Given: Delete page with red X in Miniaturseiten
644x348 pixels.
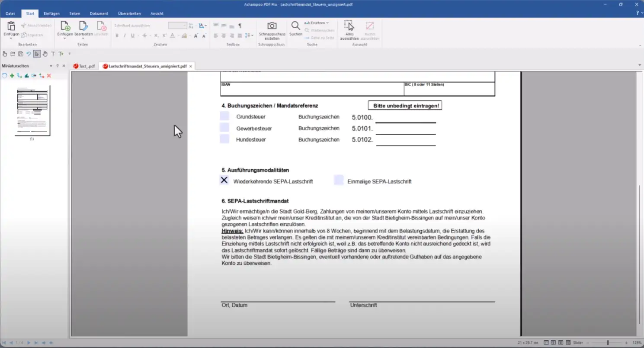Looking at the screenshot, I should 49,76.
